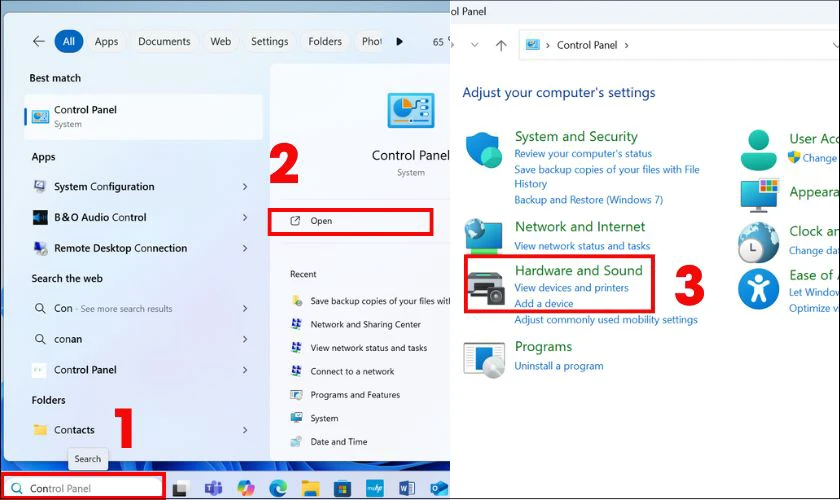Open recent System item
This screenshot has width=840, height=500.
pos(324,419)
